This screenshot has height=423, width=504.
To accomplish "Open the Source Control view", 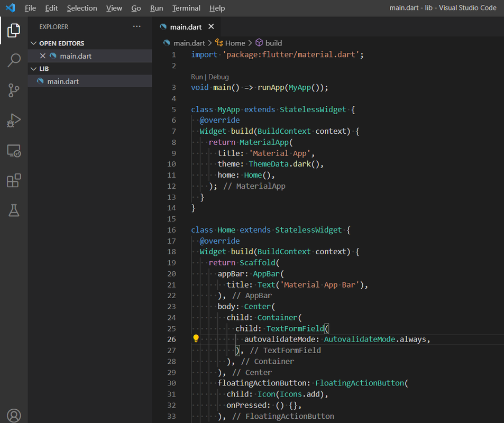I will (x=14, y=90).
